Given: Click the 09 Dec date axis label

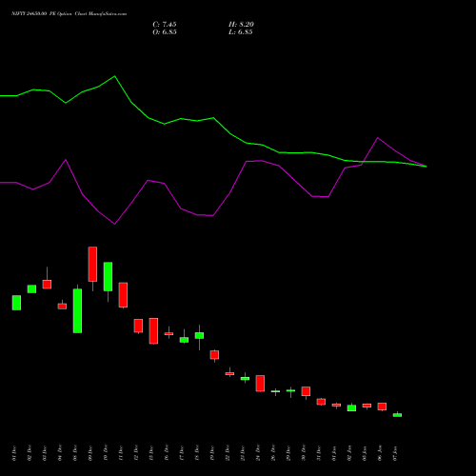Looking at the screenshot, I should pos(89,453).
